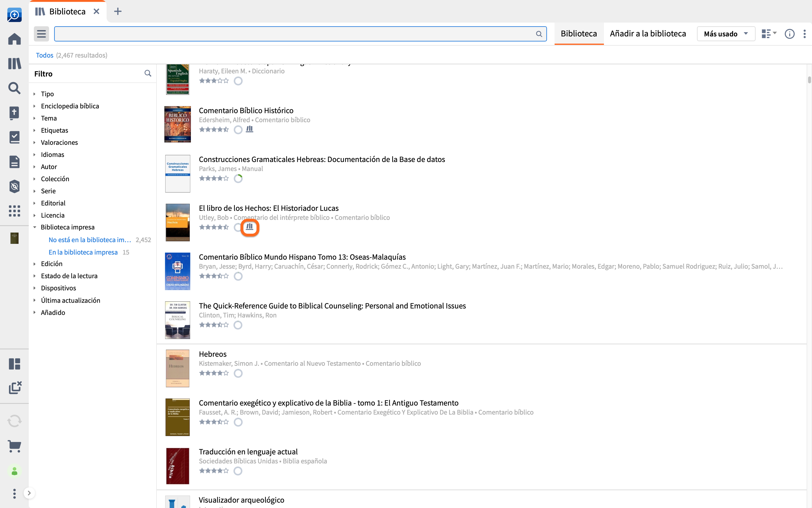Toggle the filter sidebar hamburger button
The width and height of the screenshot is (812, 508).
[x=41, y=34]
